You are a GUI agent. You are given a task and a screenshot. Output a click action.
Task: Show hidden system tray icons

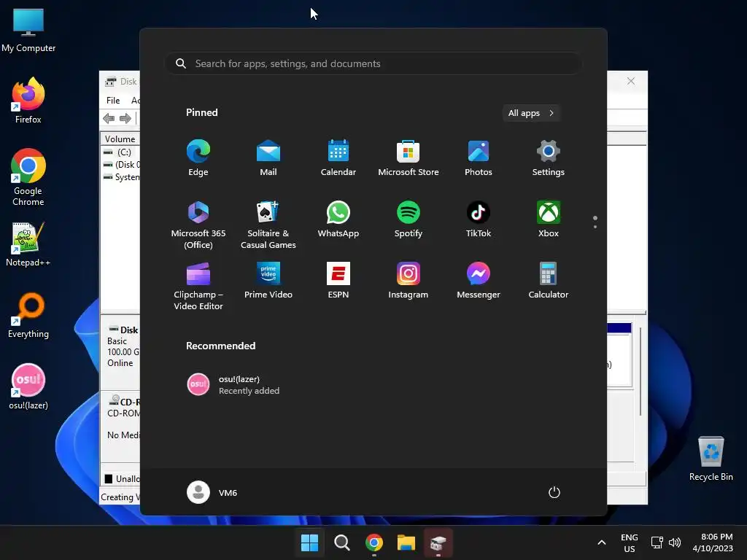[x=602, y=542]
